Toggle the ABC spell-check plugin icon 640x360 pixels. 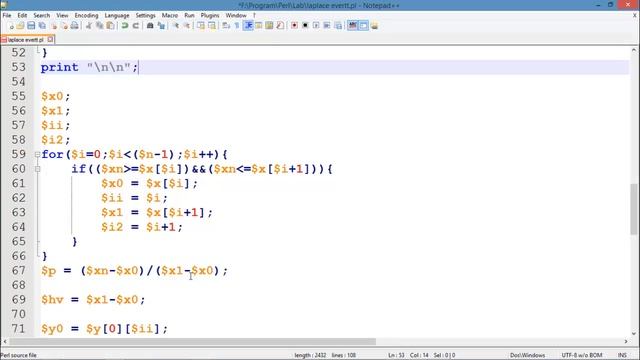coord(352,26)
